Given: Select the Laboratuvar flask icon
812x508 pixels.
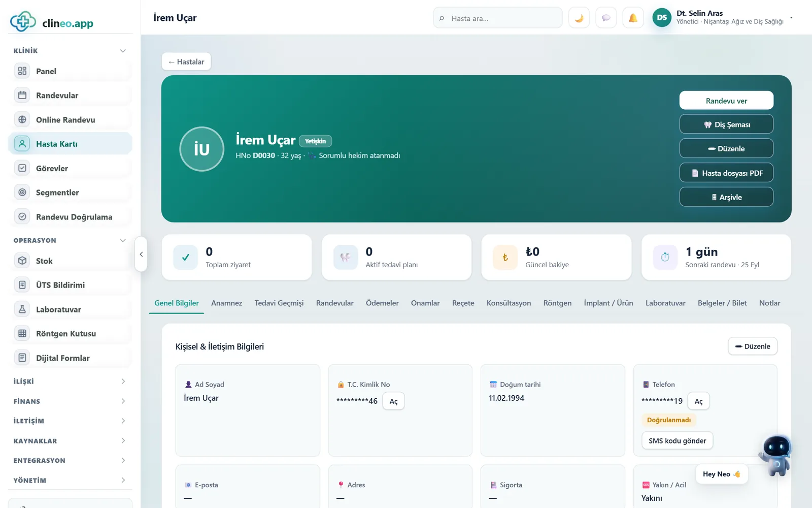Looking at the screenshot, I should pyautogui.click(x=22, y=309).
